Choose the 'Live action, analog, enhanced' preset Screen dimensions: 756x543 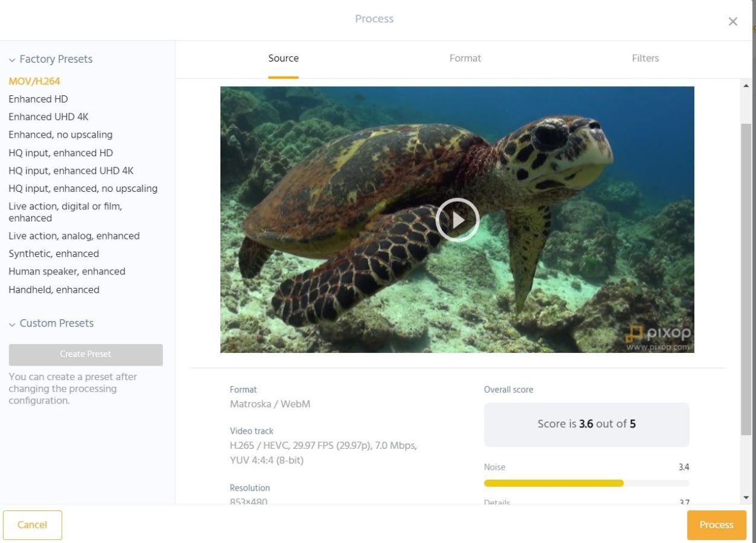pyautogui.click(x=74, y=236)
